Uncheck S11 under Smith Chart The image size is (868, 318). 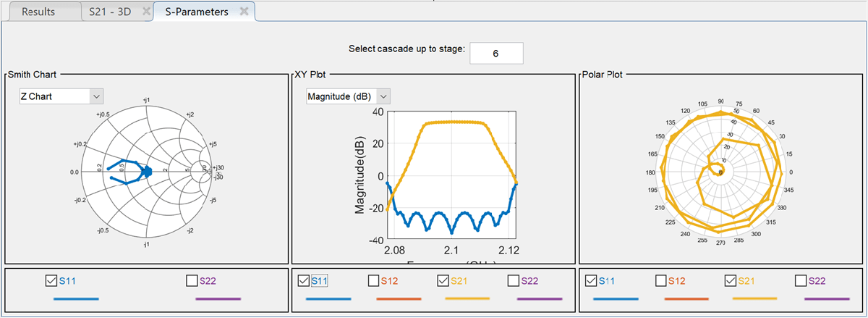[x=51, y=280]
